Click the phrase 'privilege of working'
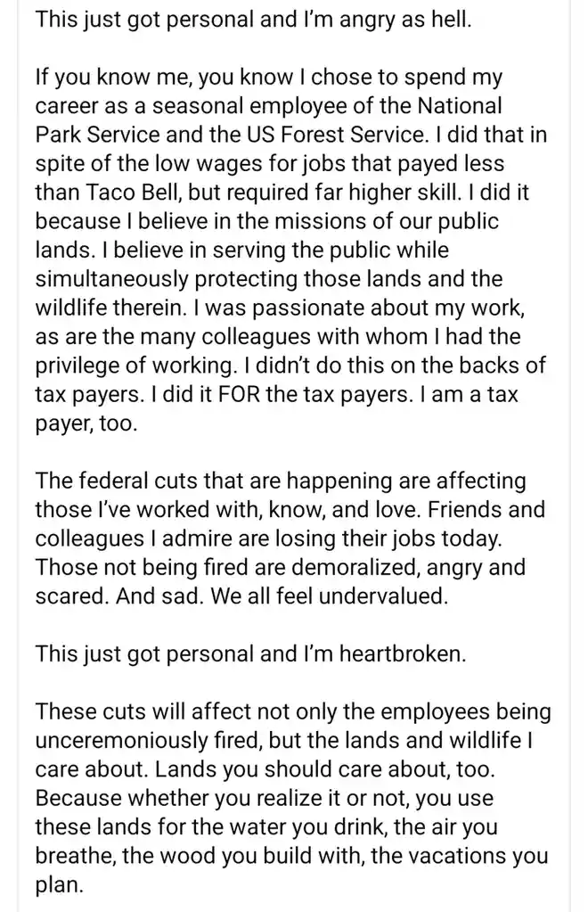 tap(133, 366)
